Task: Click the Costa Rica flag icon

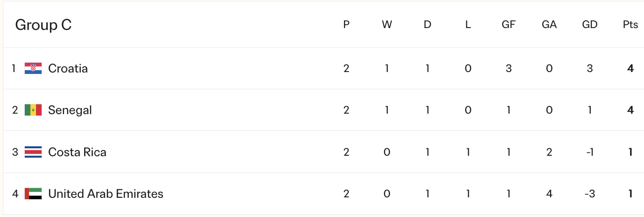Action: pos(33,152)
